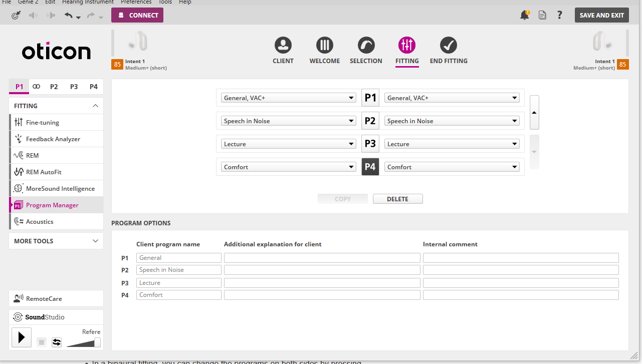The width and height of the screenshot is (642, 364).
Task: Switch to the P3 program tab
Action: (x=74, y=87)
